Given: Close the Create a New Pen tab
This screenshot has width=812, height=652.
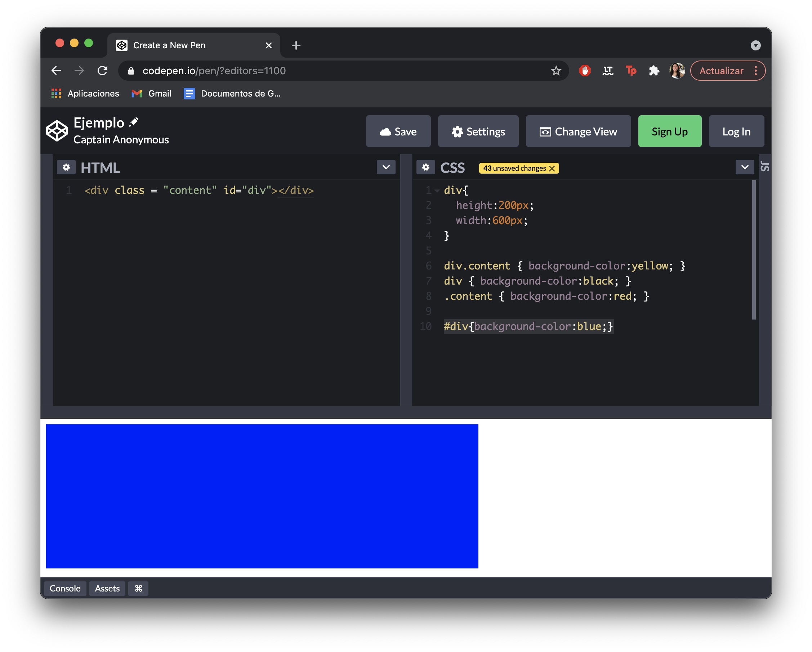Looking at the screenshot, I should (x=268, y=45).
